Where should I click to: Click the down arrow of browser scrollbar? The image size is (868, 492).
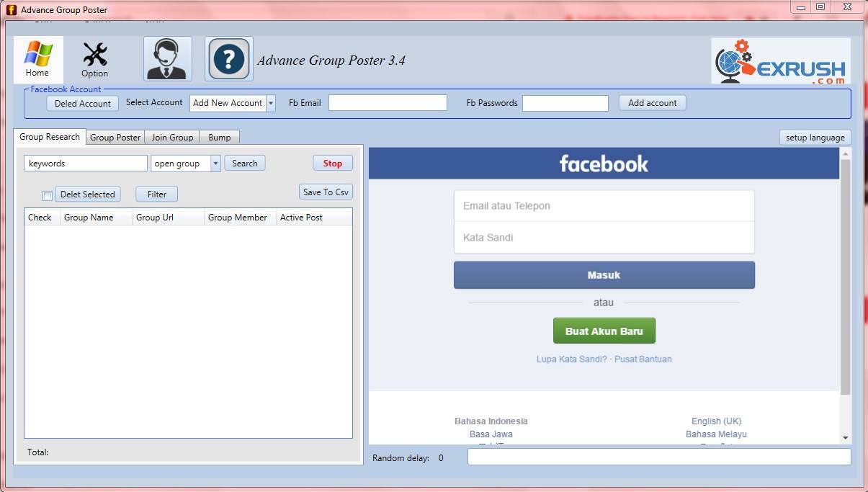[x=845, y=437]
